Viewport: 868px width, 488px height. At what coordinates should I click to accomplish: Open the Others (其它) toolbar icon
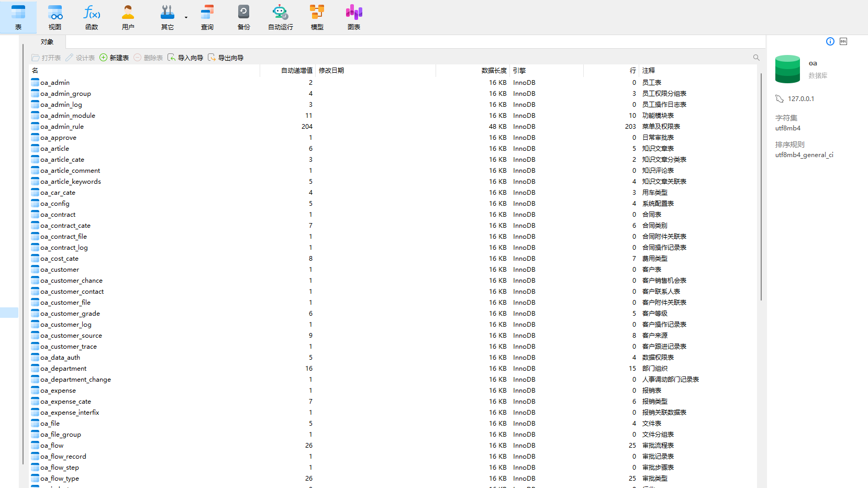pyautogui.click(x=168, y=17)
